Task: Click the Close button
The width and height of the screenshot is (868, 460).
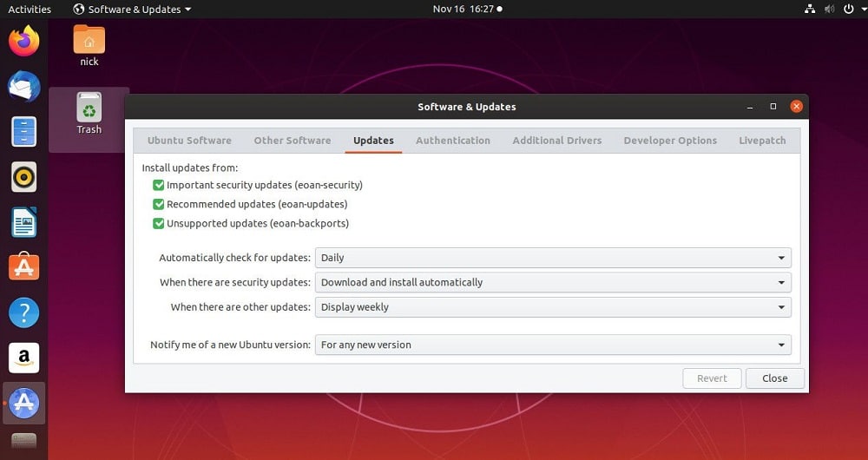Action: [x=775, y=378]
